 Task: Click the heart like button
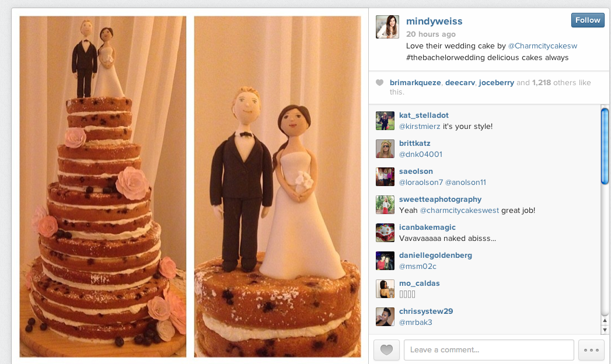coord(386,349)
